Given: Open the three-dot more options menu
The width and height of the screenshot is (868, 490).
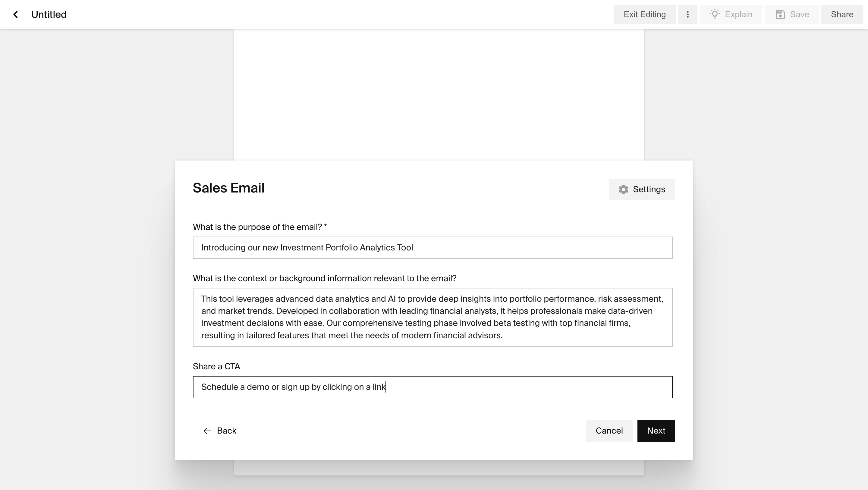Looking at the screenshot, I should point(687,14).
